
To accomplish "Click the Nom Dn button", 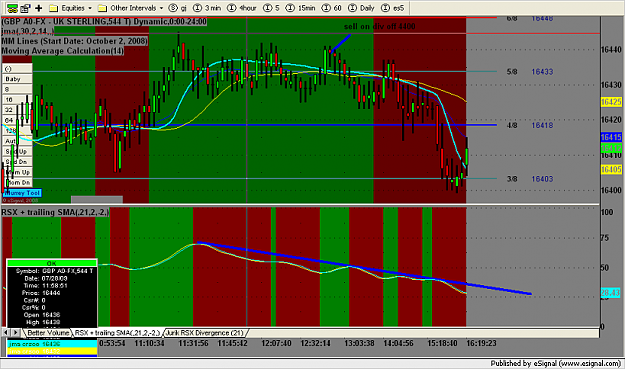I will [18, 183].
